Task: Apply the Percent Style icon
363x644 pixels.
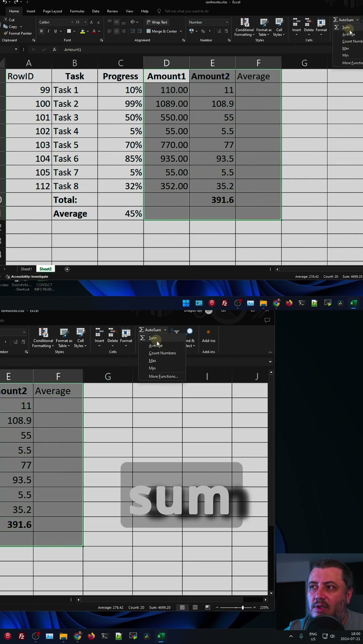Action: click(203, 31)
